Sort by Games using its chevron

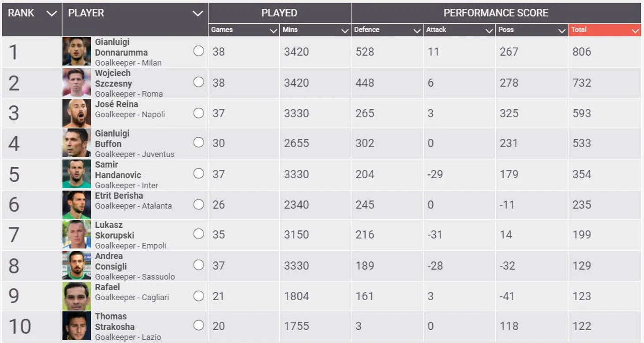(x=273, y=30)
